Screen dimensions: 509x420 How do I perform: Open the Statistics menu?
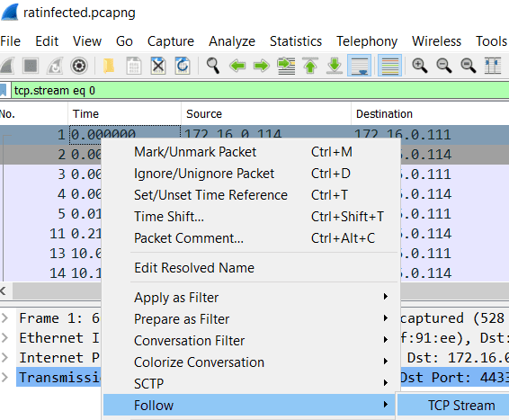click(296, 41)
